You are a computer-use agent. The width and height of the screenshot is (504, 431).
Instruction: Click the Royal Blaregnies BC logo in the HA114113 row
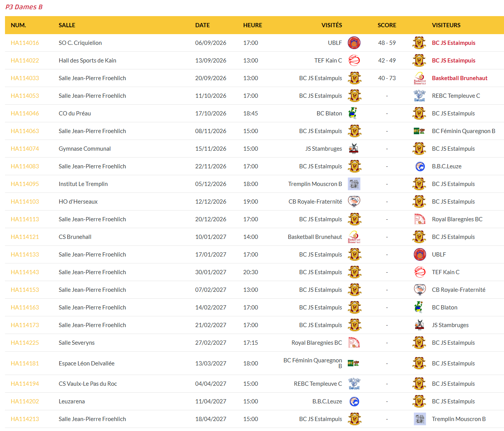[x=420, y=219]
